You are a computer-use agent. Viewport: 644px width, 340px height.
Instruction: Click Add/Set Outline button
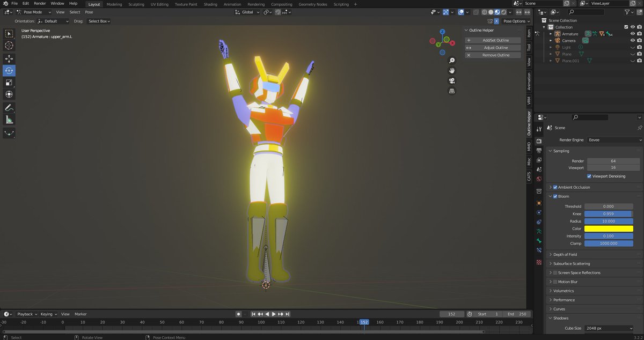[493, 40]
